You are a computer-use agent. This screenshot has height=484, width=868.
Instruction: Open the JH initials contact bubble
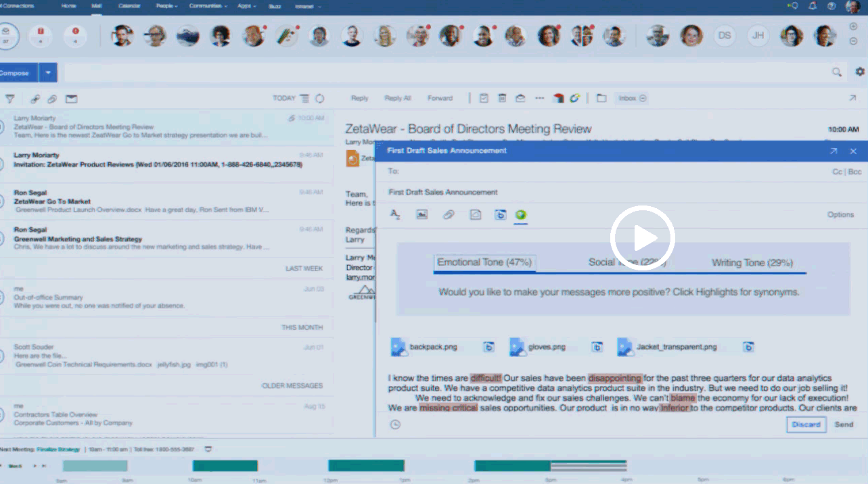(758, 35)
